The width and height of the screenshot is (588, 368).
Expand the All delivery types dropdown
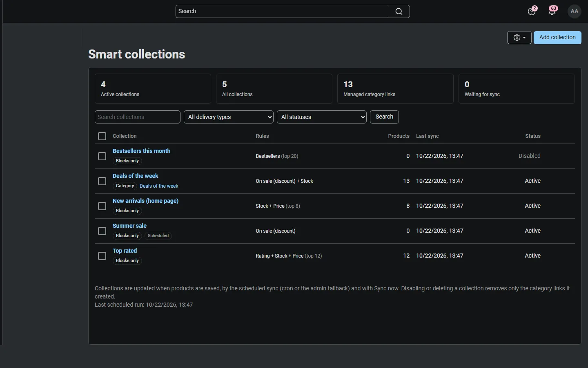coord(229,117)
